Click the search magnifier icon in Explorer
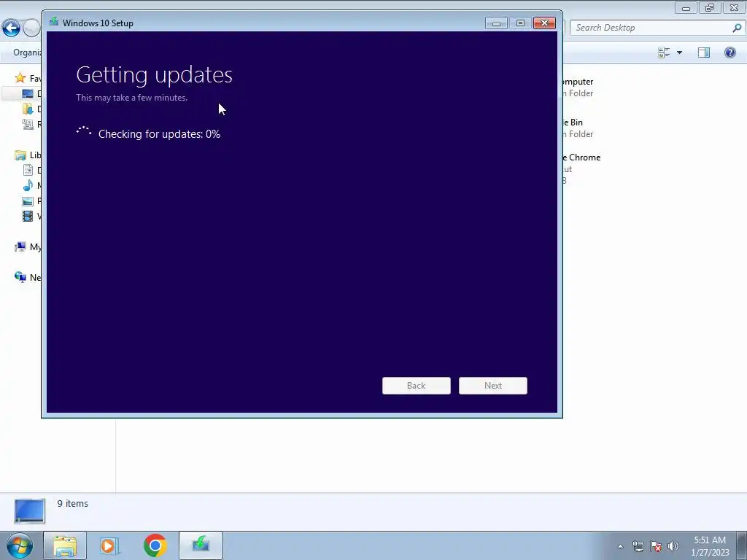 click(737, 28)
